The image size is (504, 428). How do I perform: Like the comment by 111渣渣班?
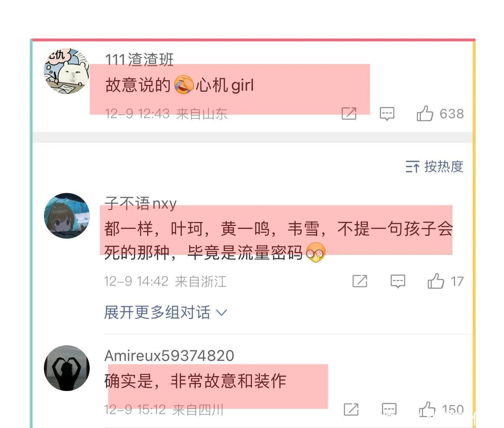point(440,114)
